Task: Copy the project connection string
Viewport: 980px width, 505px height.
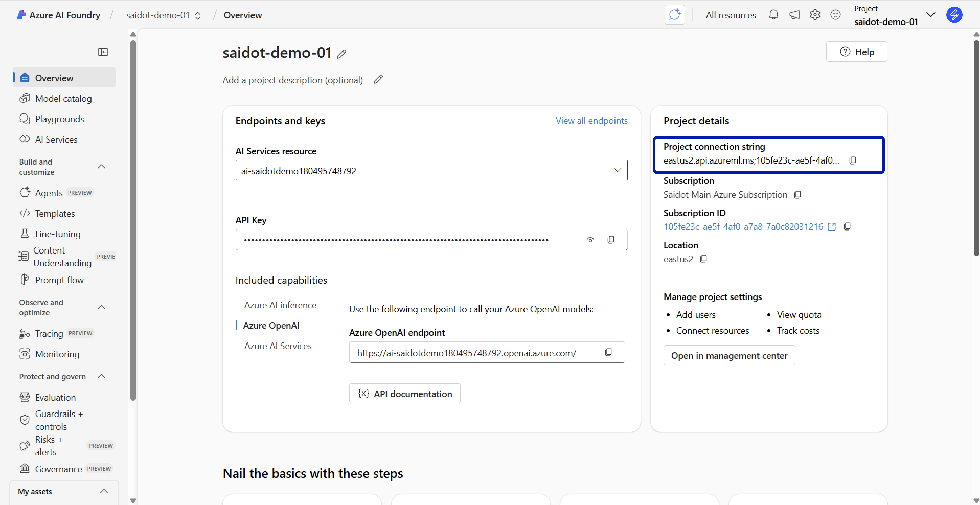Action: (852, 160)
